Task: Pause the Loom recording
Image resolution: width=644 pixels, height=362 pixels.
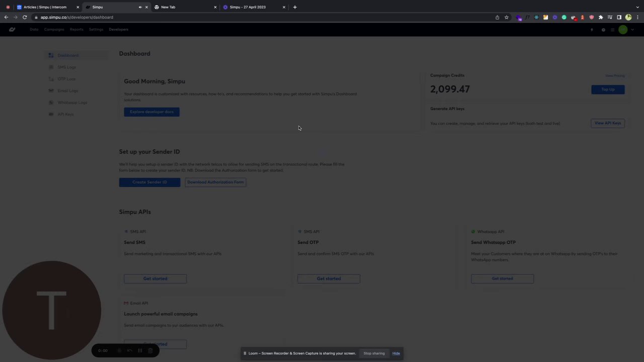Action: 140,350
